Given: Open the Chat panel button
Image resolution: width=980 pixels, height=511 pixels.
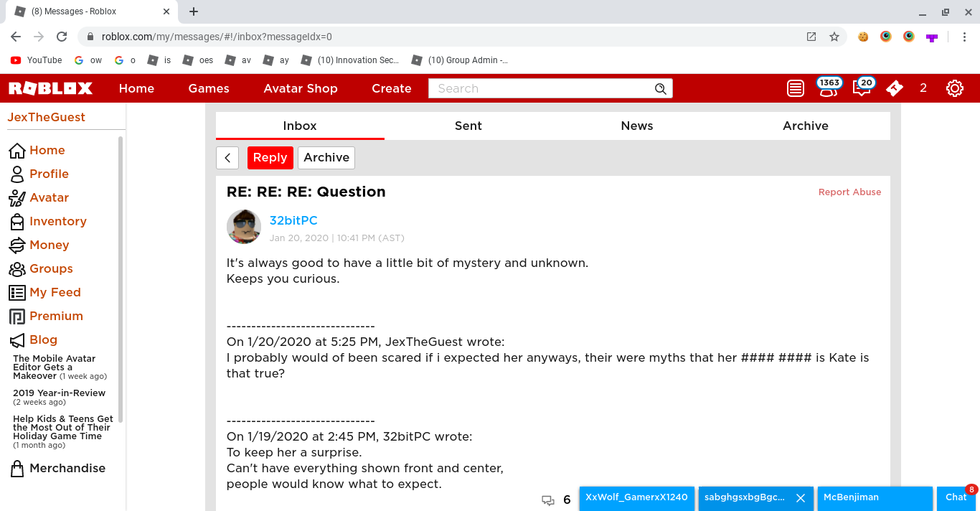Looking at the screenshot, I should tap(957, 499).
